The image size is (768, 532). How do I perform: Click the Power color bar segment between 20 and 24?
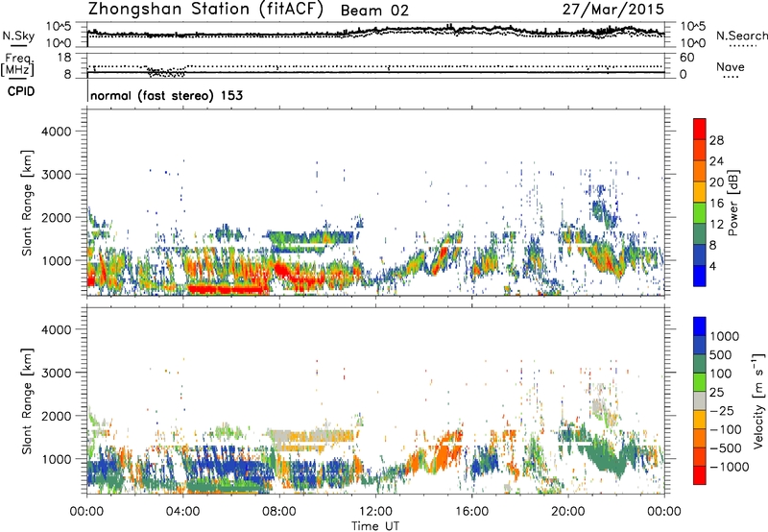point(700,171)
